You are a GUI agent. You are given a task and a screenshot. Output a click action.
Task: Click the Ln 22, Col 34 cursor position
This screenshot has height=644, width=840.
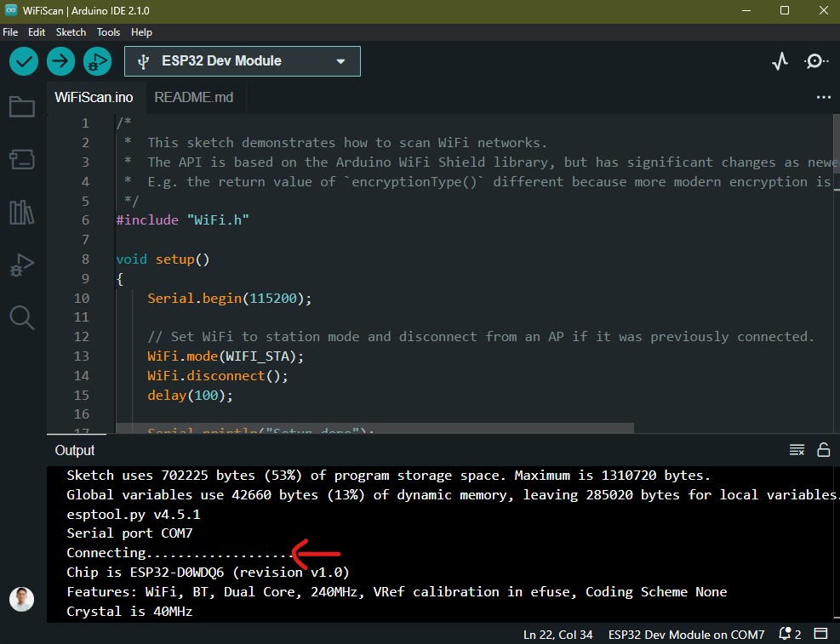(x=557, y=635)
